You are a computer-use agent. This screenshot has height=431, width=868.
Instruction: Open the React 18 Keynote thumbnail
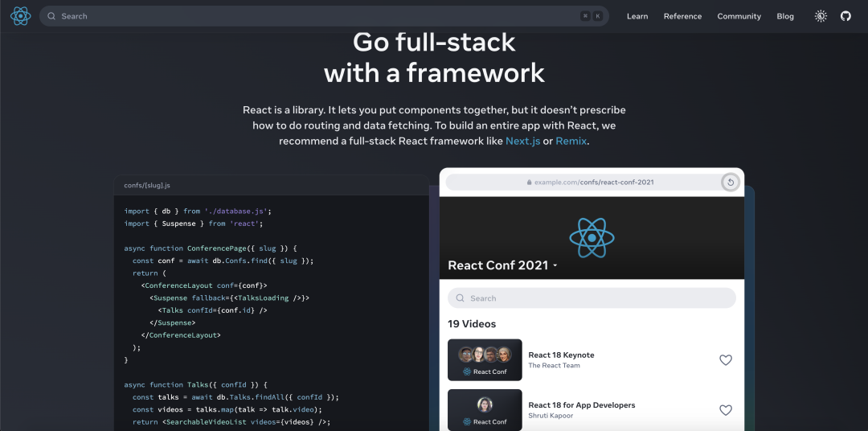click(x=485, y=359)
